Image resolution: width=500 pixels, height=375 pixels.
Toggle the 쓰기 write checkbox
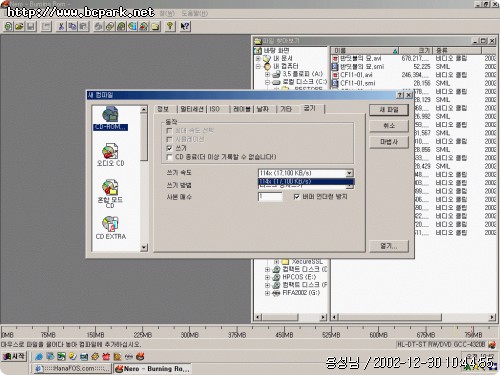point(169,148)
